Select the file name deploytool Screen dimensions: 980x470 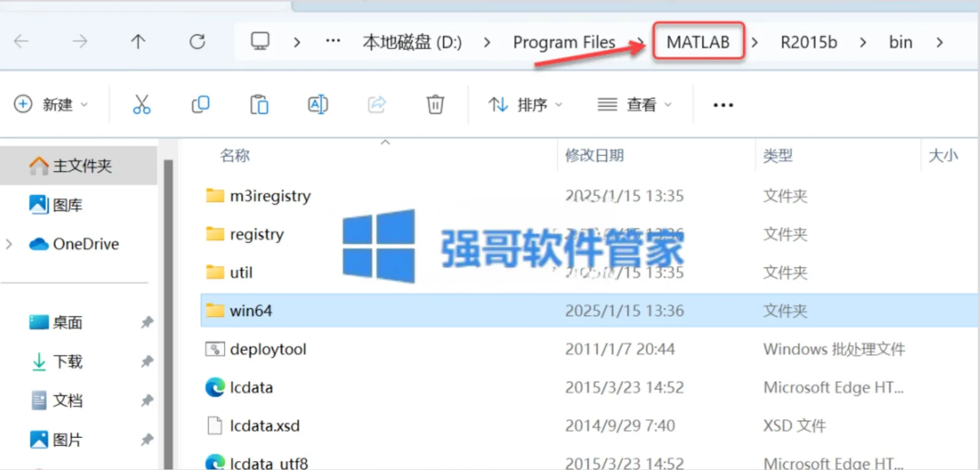coord(268,349)
